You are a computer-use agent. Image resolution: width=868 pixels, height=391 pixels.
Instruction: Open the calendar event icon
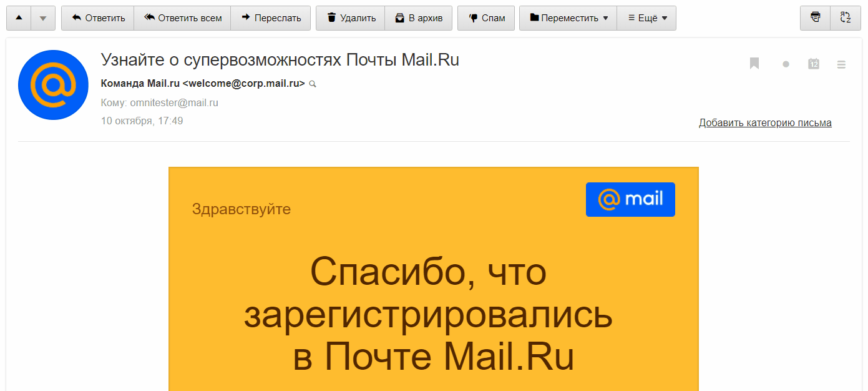[814, 64]
